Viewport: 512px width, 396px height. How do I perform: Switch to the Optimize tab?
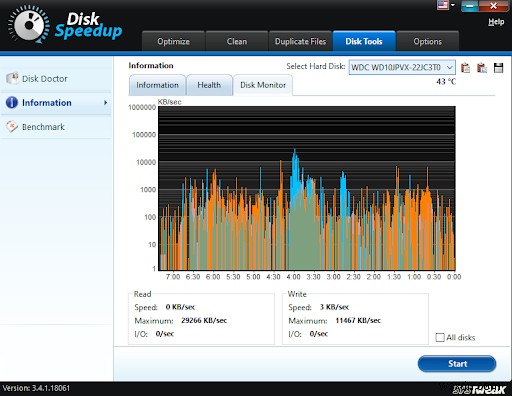point(173,41)
